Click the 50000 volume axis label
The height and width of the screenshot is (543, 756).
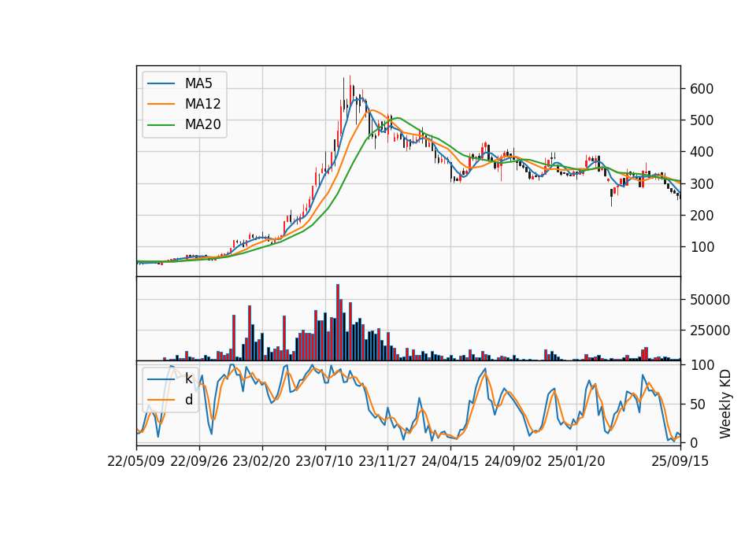(710, 300)
